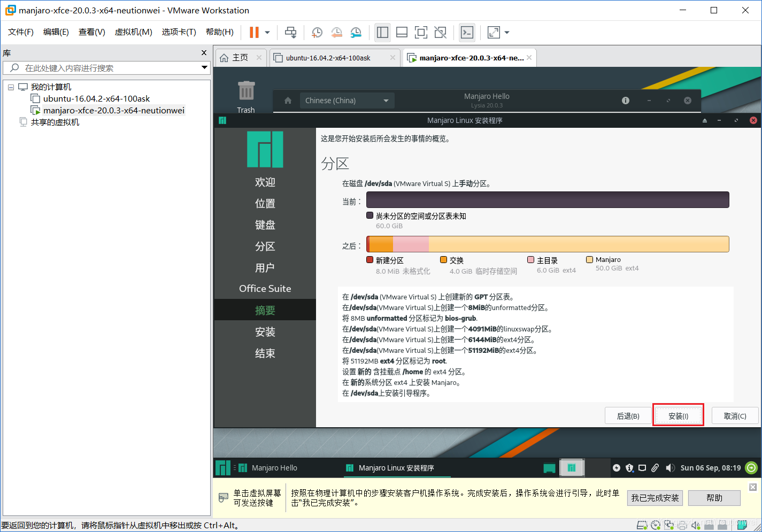
Task: Pause the virtual machine
Action: tap(254, 33)
